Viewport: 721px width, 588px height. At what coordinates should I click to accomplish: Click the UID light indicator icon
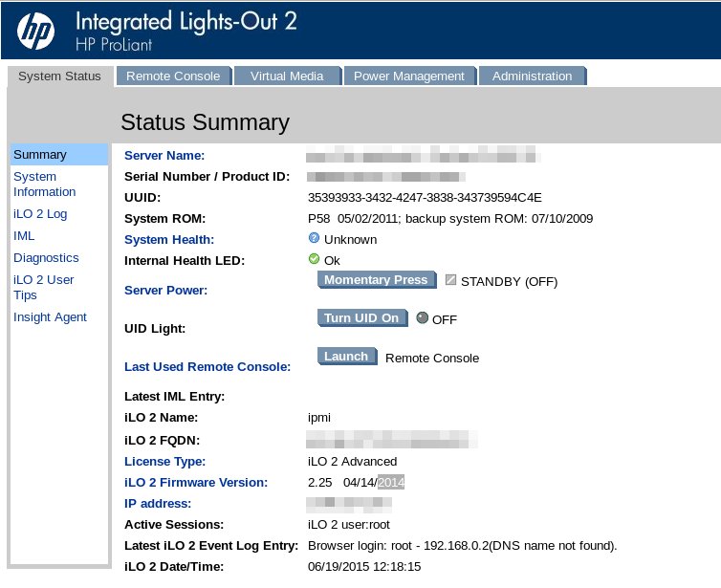point(422,318)
